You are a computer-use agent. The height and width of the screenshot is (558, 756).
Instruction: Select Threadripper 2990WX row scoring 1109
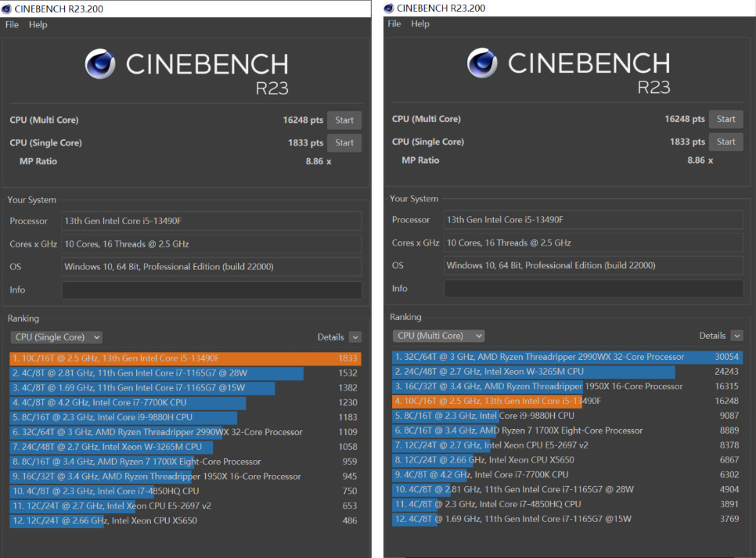coord(185,432)
